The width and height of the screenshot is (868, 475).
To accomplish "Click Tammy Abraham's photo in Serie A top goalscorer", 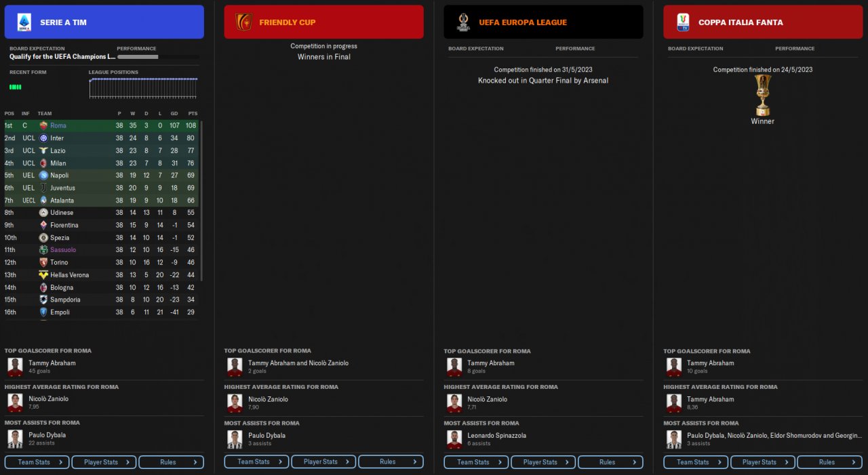I will pyautogui.click(x=15, y=367).
